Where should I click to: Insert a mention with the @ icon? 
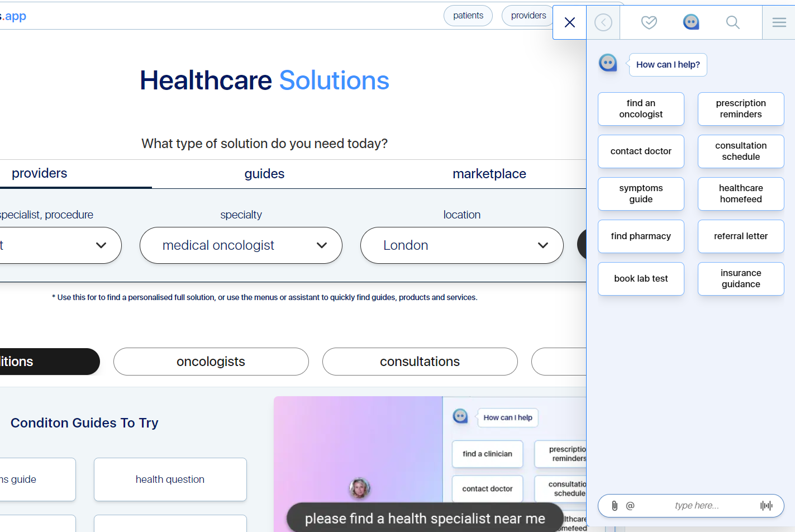click(630, 506)
